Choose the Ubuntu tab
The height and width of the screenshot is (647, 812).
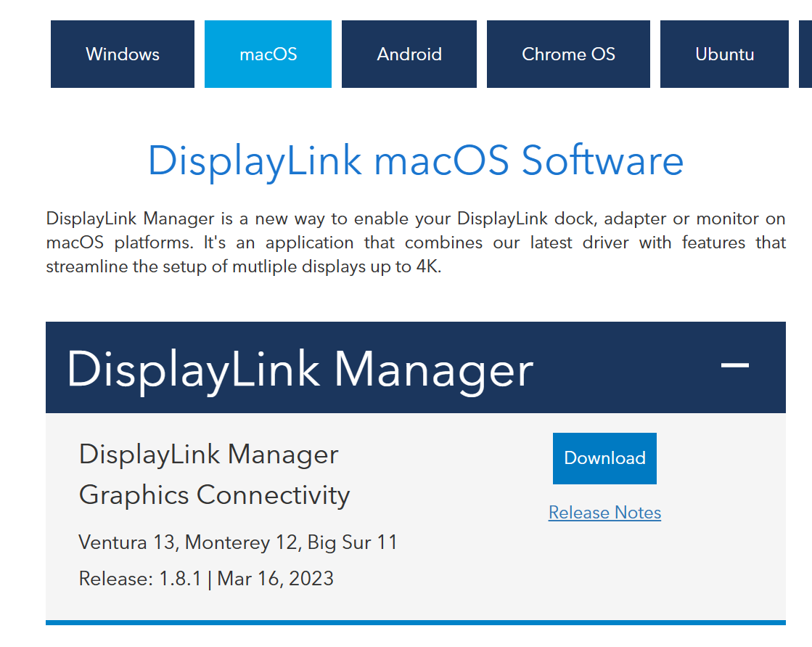[x=724, y=54]
